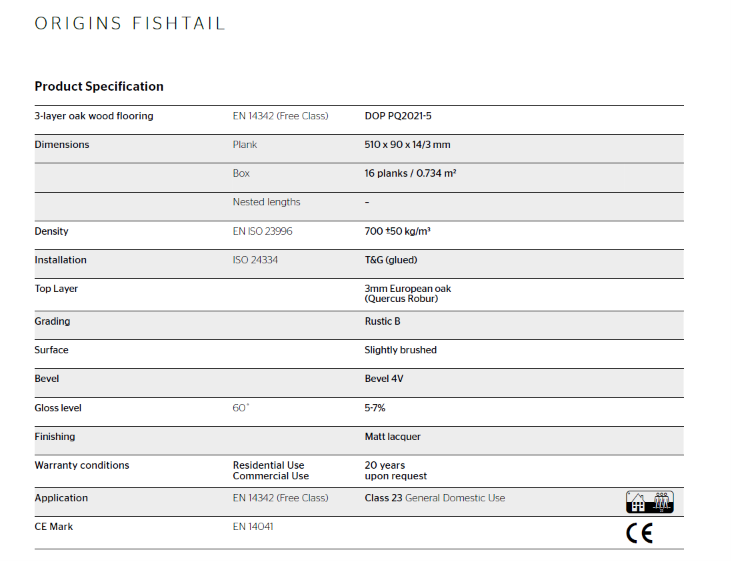The height and width of the screenshot is (561, 731).
Task: Click Class 23 General Domestic Use text
Action: click(x=435, y=498)
